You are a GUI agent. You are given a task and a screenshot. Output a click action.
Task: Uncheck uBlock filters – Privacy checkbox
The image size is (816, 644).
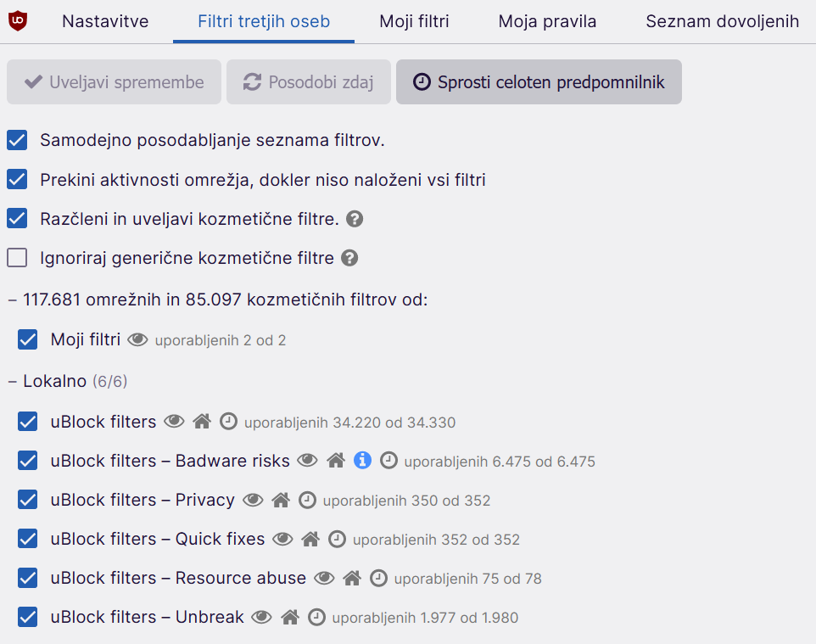coord(28,500)
